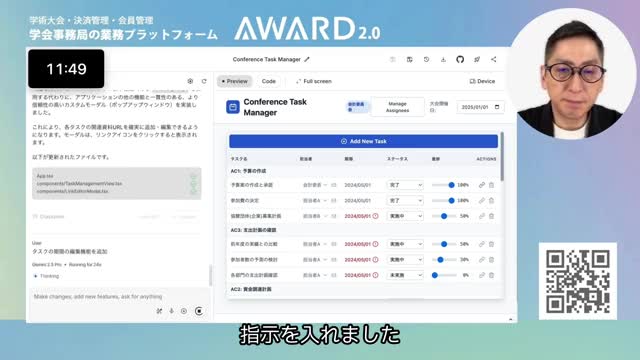Viewport: 640px width, 360px height.
Task: Click the Manage Assignees button
Action: 397,107
